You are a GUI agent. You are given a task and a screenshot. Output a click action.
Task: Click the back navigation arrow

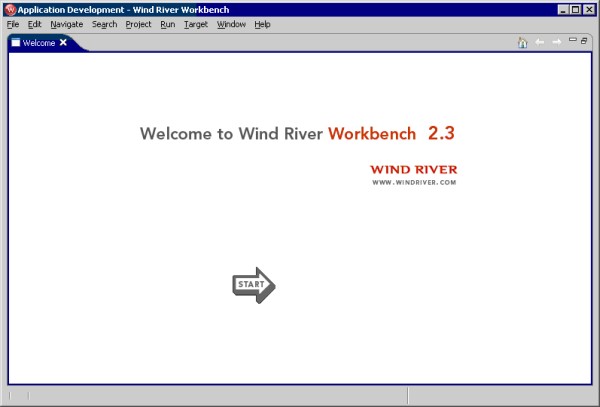tap(540, 42)
